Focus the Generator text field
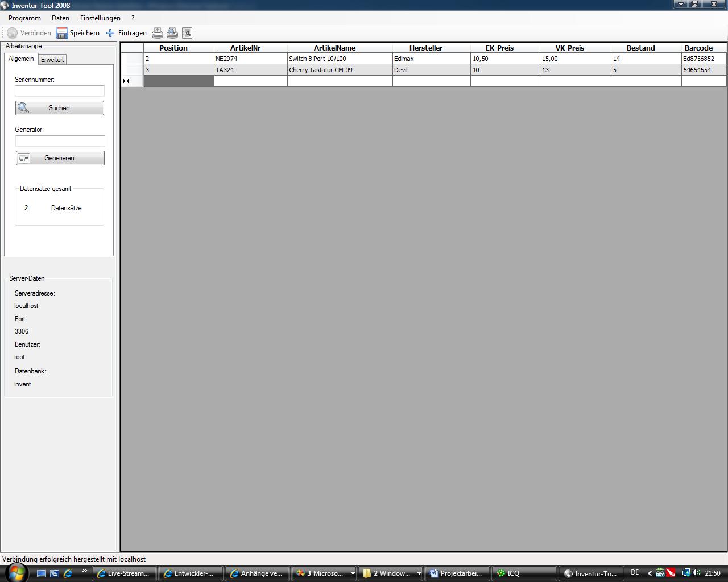The height and width of the screenshot is (582, 728). pos(60,141)
